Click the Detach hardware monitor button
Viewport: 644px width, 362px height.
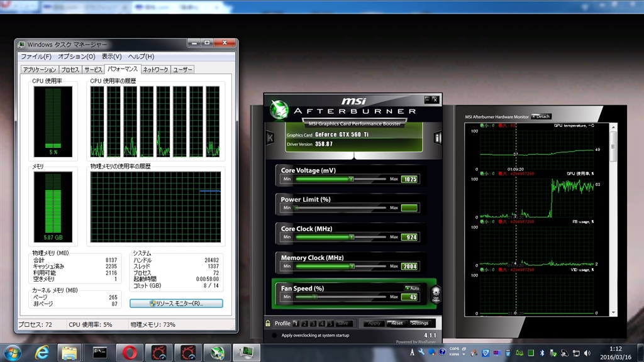[x=541, y=116]
